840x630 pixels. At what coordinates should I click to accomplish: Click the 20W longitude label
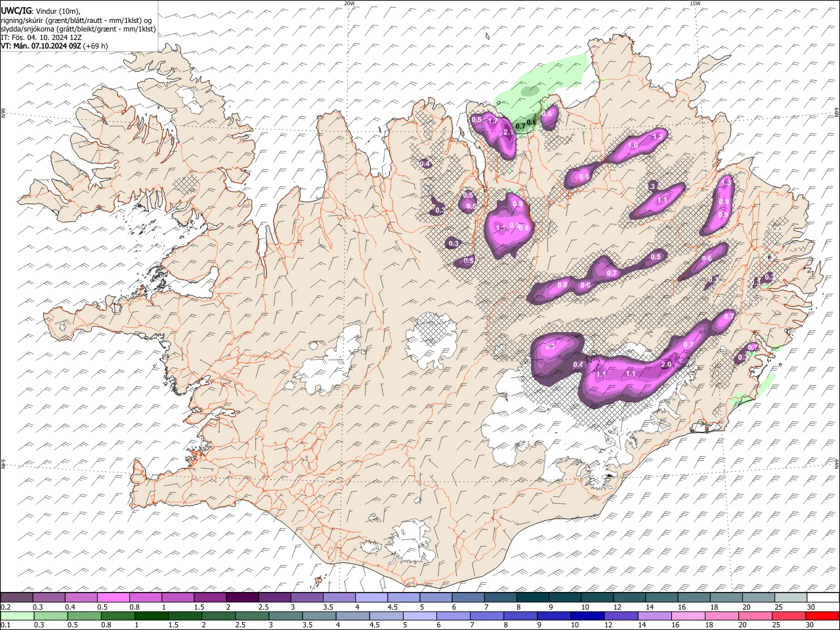[x=349, y=3]
